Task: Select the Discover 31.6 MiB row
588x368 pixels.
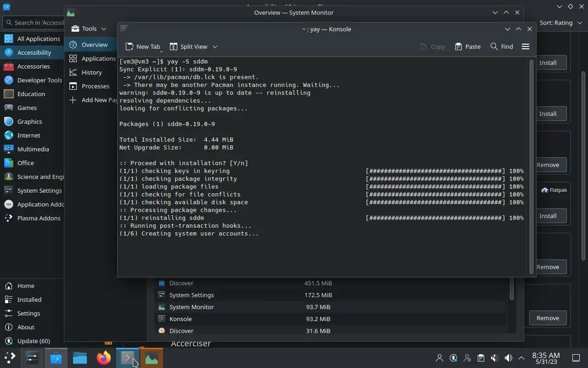Action: (331, 331)
